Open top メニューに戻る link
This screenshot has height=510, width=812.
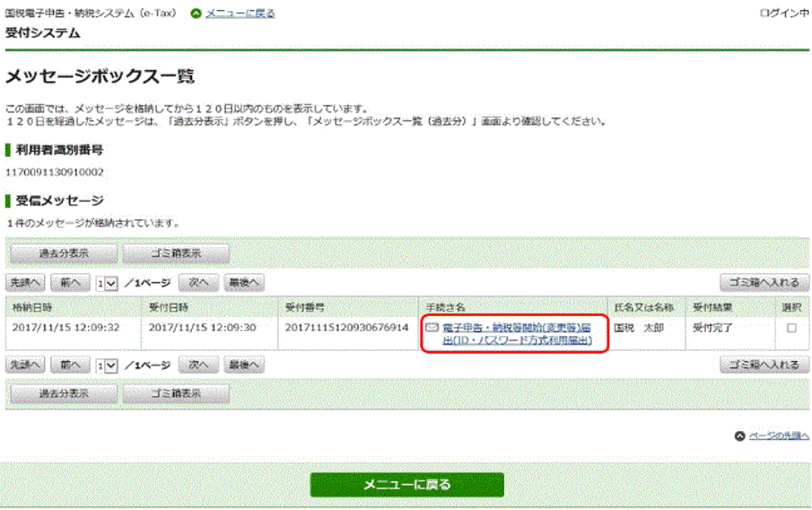pos(240,13)
